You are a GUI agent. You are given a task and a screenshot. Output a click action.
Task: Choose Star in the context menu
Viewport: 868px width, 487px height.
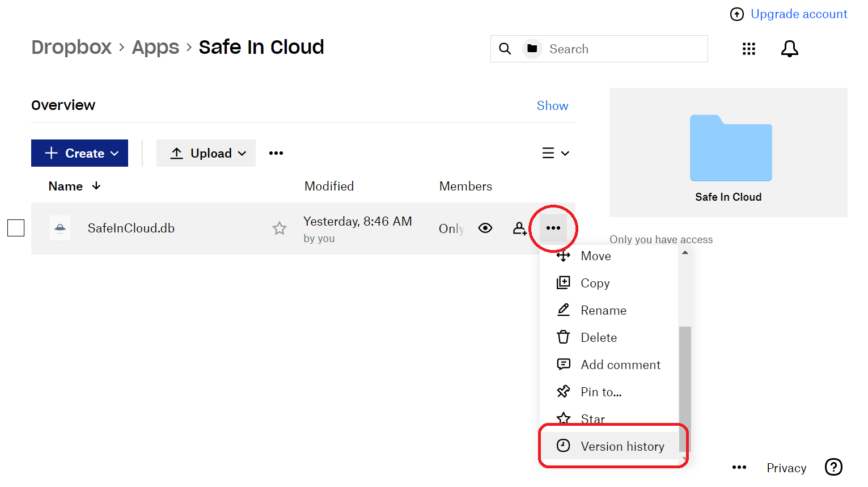click(609, 419)
